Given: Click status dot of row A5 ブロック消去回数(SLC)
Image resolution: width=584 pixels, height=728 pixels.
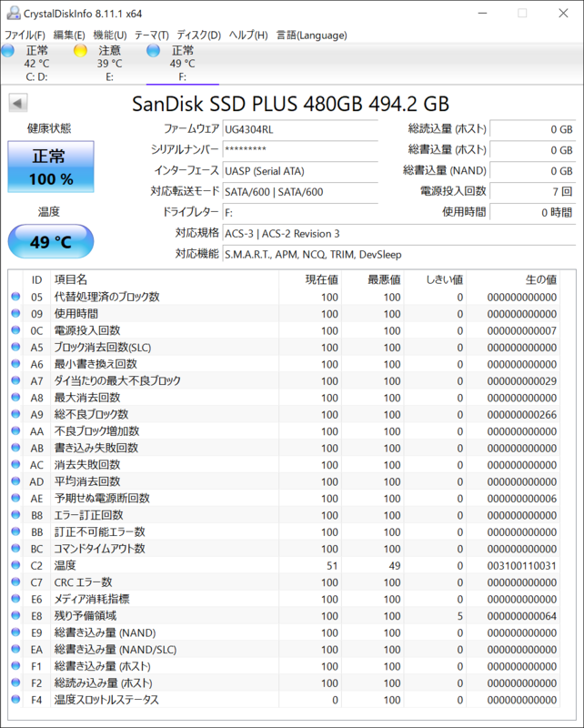Looking at the screenshot, I should click(x=15, y=347).
